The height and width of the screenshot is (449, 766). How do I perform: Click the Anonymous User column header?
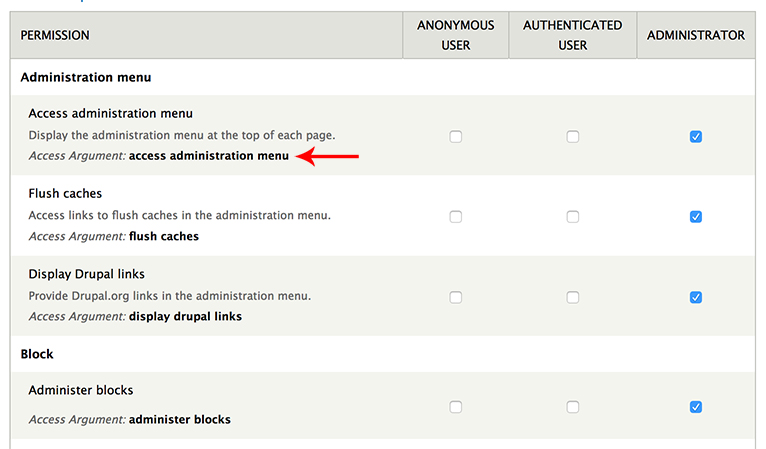[x=455, y=35]
